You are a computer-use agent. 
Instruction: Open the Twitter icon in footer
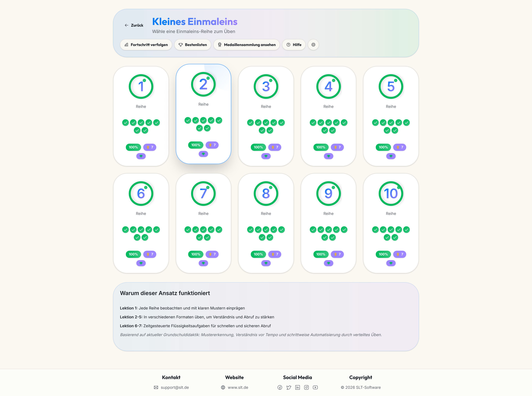[x=289, y=387]
